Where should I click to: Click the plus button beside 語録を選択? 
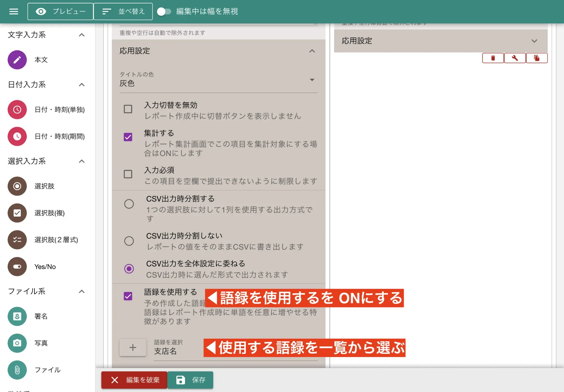click(x=133, y=347)
